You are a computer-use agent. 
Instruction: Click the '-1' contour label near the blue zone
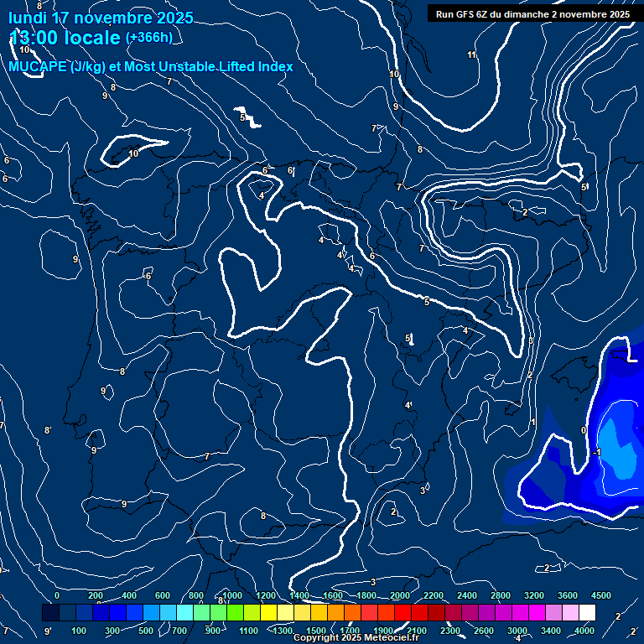click(597, 452)
